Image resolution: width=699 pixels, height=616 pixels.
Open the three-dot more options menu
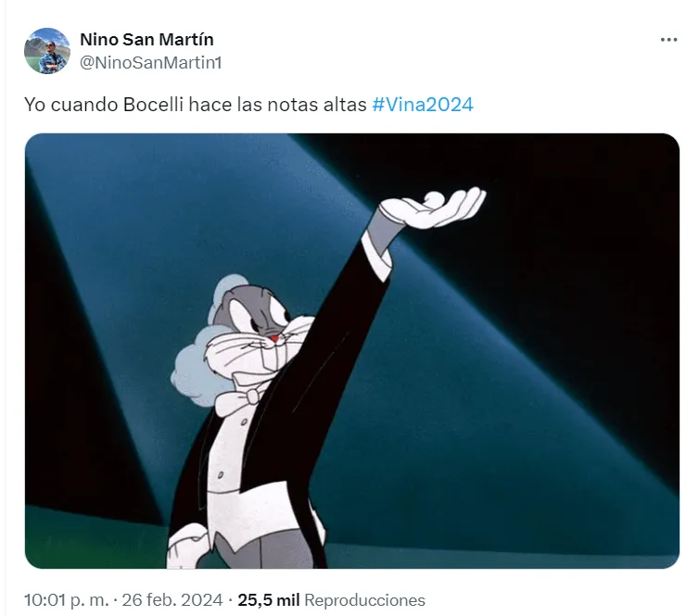pyautogui.click(x=668, y=40)
